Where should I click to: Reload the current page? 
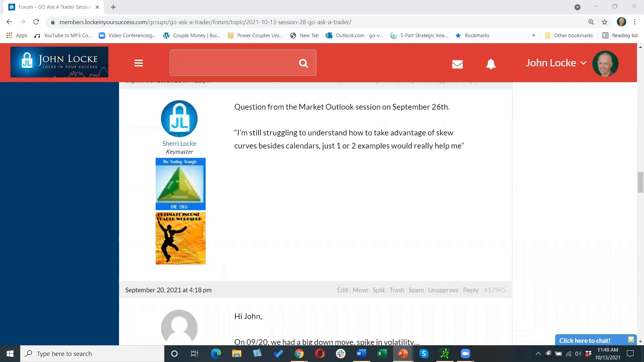point(36,22)
